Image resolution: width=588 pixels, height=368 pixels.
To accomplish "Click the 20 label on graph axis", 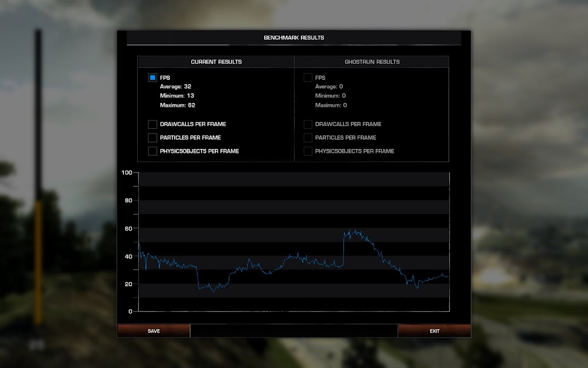I will pos(129,284).
